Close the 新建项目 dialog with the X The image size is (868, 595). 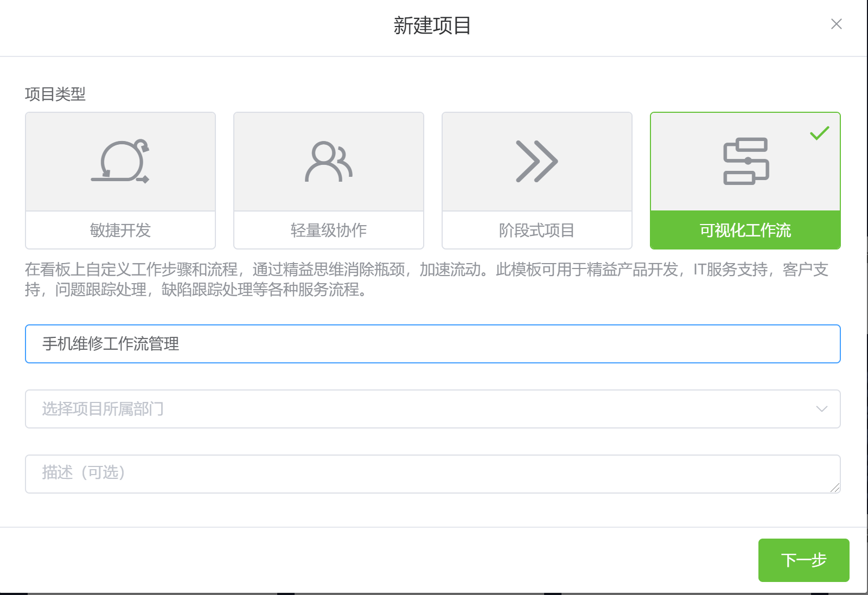pyautogui.click(x=836, y=24)
